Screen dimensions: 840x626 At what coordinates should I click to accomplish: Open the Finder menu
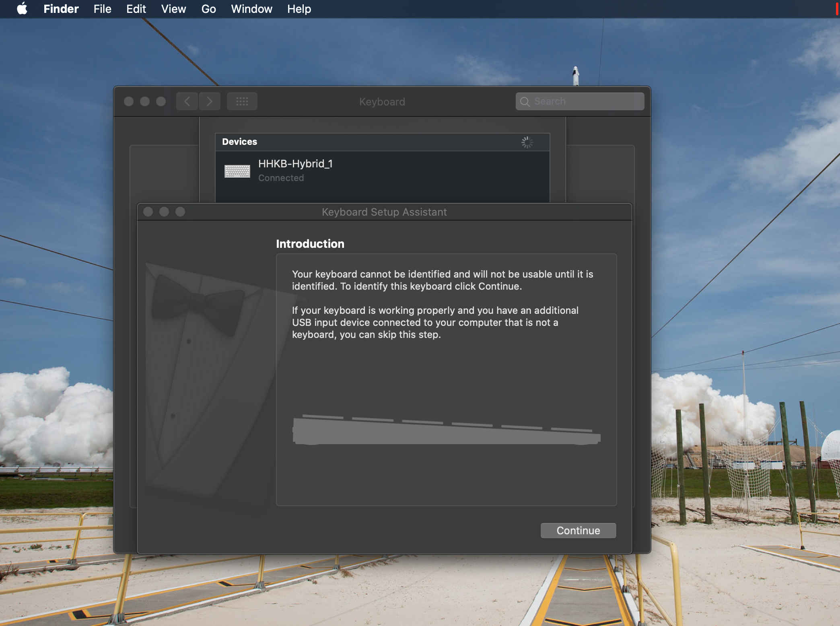point(61,9)
